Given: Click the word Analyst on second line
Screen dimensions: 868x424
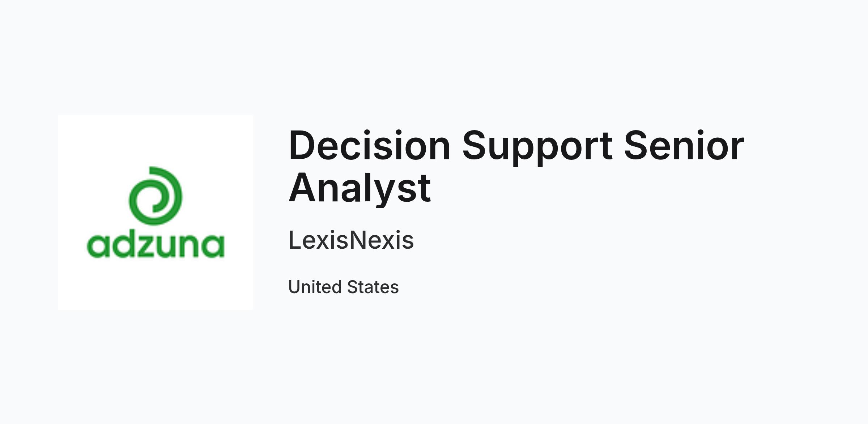Looking at the screenshot, I should (359, 188).
